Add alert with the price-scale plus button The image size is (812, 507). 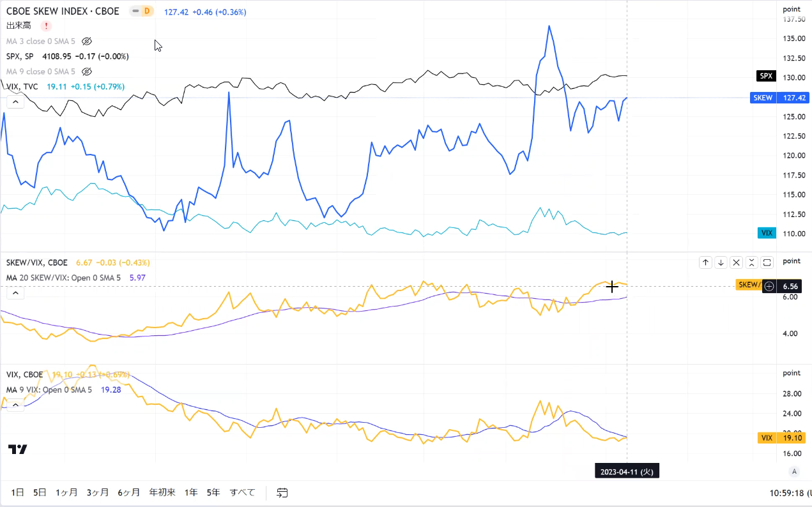pos(769,286)
